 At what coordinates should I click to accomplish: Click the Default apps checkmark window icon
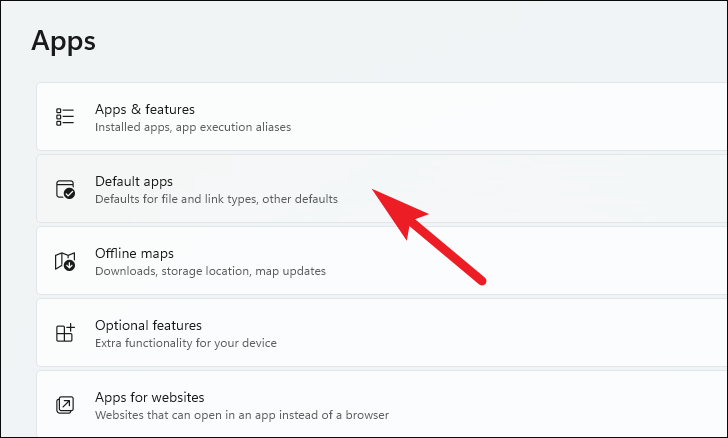click(x=65, y=189)
